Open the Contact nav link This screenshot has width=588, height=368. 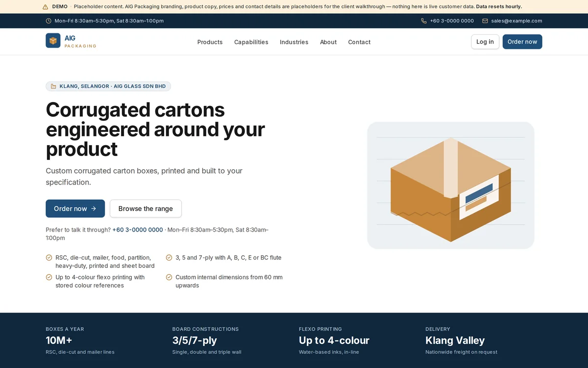(359, 42)
